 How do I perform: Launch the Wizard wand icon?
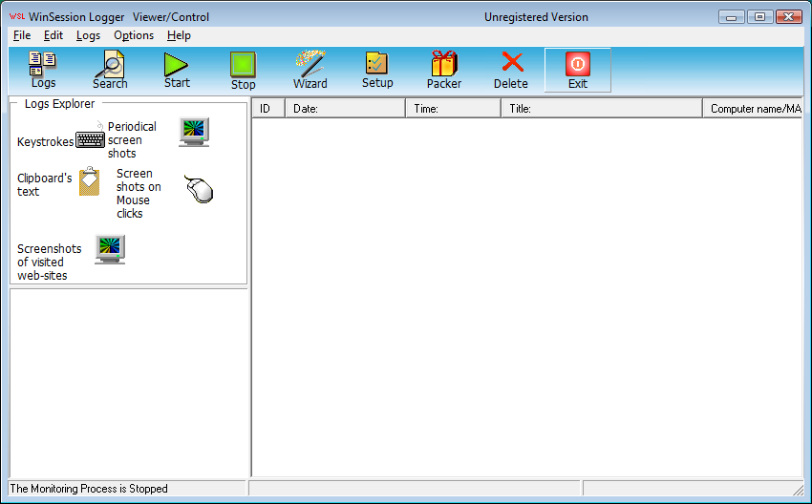pos(310,64)
